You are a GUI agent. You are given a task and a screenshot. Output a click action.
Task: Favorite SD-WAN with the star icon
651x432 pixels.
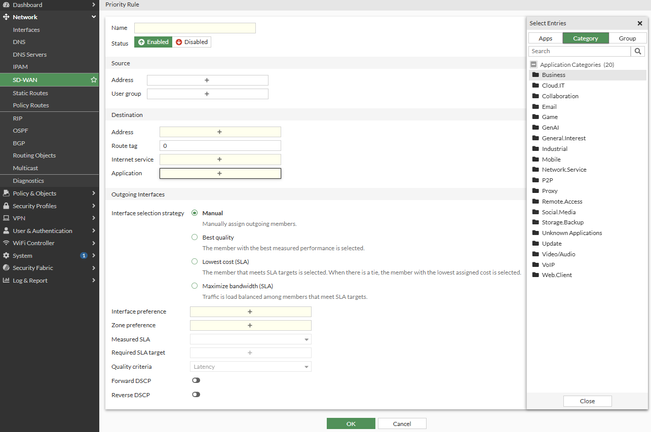coord(93,80)
